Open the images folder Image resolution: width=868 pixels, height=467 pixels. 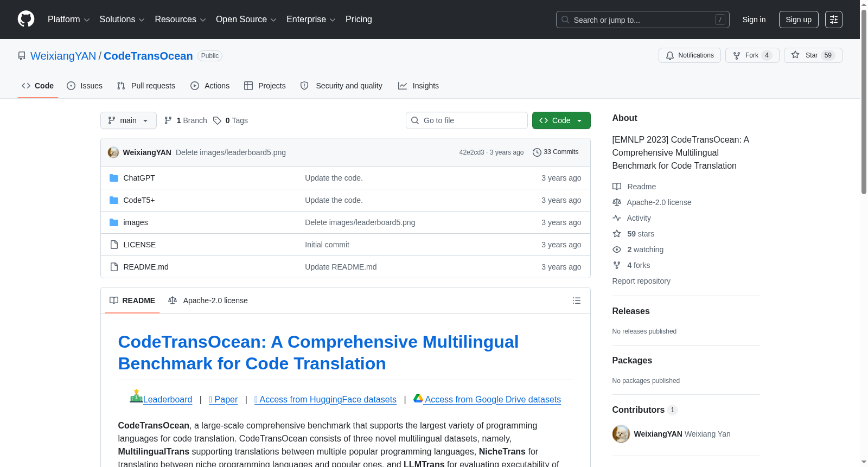click(136, 222)
